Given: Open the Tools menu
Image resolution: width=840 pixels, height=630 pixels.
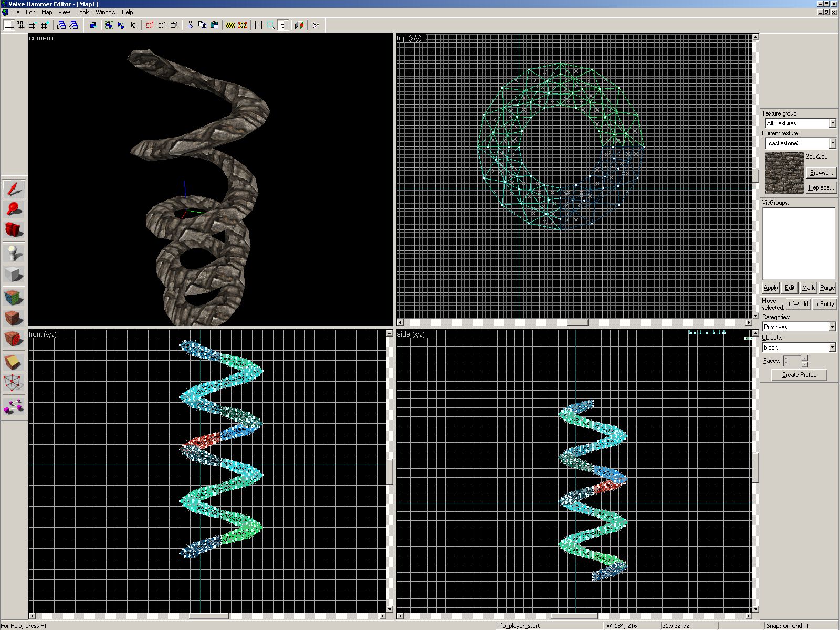Looking at the screenshot, I should point(82,12).
